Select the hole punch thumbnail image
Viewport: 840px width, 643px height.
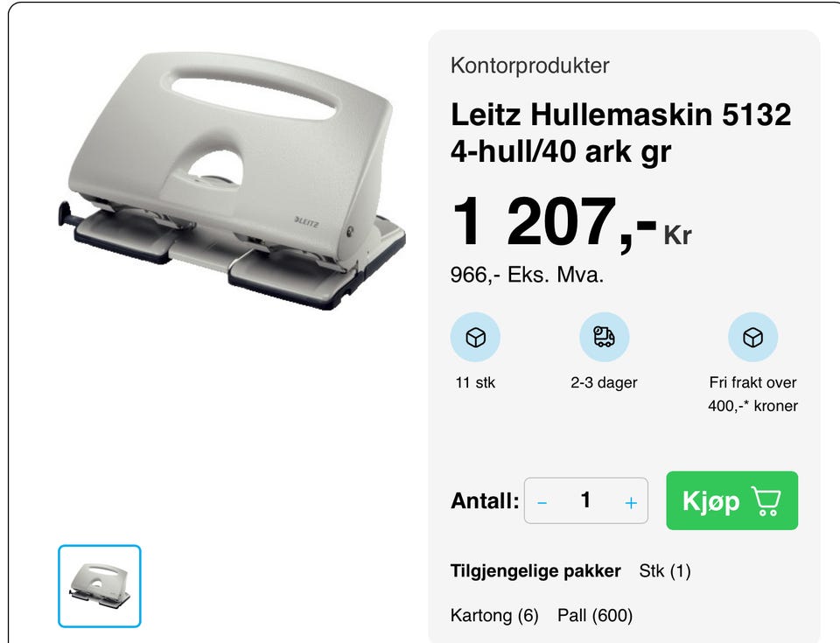coord(100,586)
